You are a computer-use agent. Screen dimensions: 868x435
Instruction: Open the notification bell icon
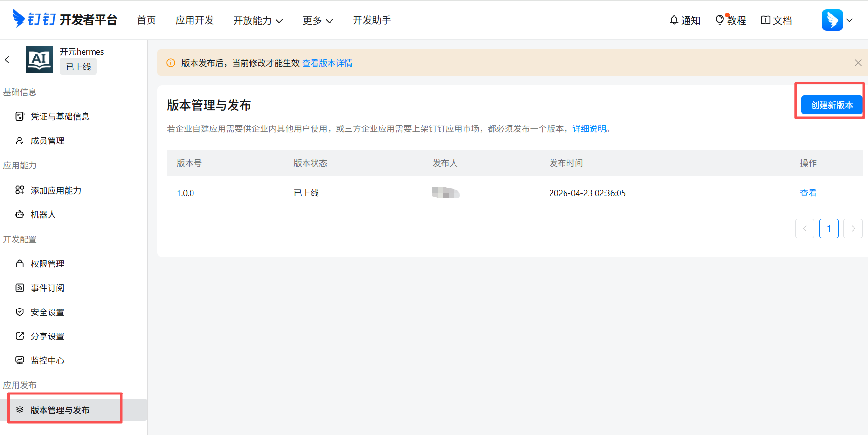(674, 20)
